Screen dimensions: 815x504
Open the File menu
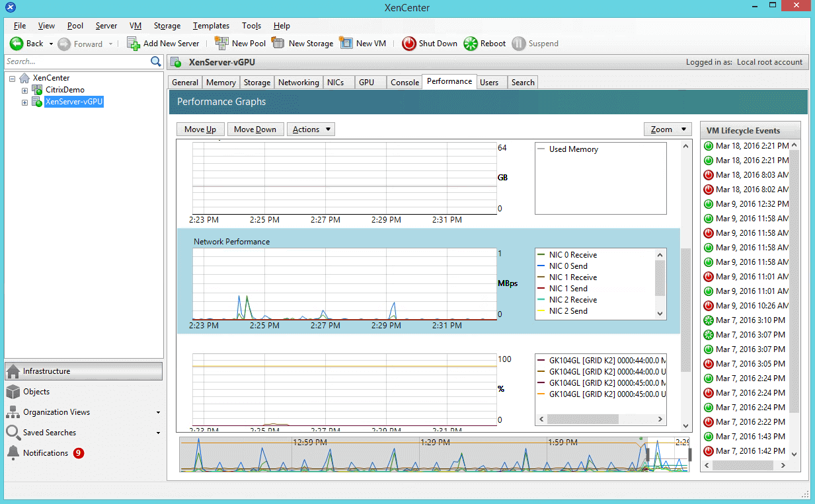20,26
